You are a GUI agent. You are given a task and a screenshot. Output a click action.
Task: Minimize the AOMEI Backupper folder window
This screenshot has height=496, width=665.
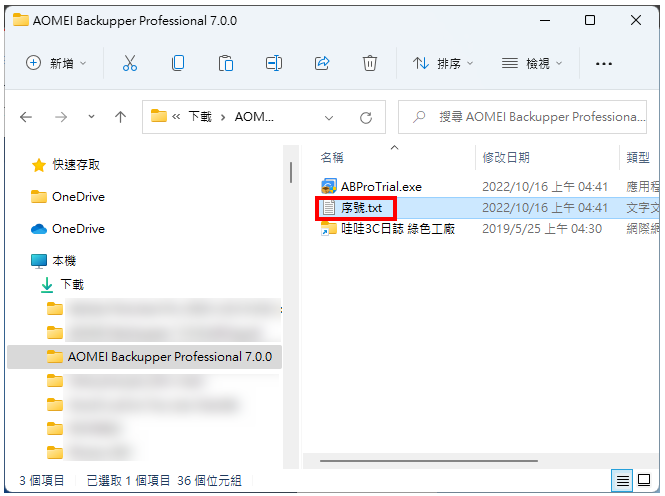(545, 20)
